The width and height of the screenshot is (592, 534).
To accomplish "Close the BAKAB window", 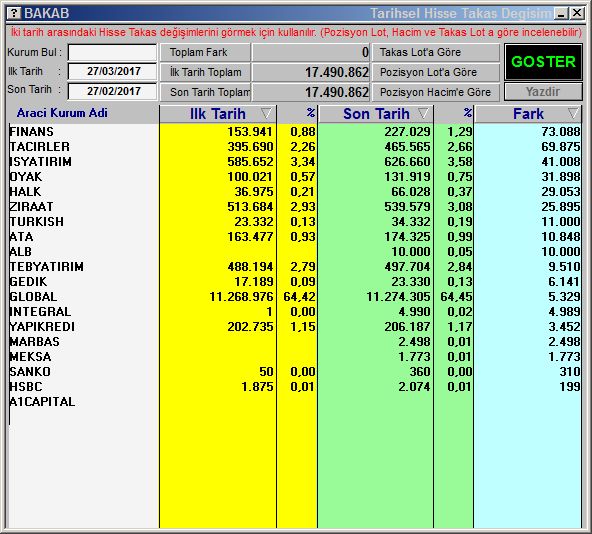I will point(577,14).
